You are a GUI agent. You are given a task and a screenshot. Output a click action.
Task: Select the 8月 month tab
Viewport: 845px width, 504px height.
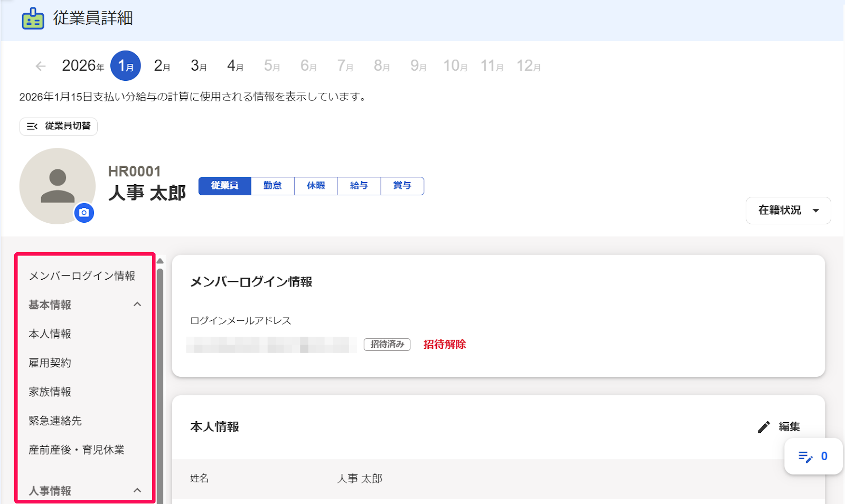(x=382, y=66)
